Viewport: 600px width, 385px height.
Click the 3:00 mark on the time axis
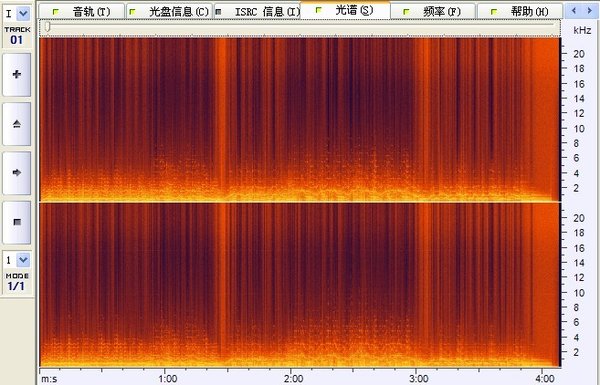419,378
